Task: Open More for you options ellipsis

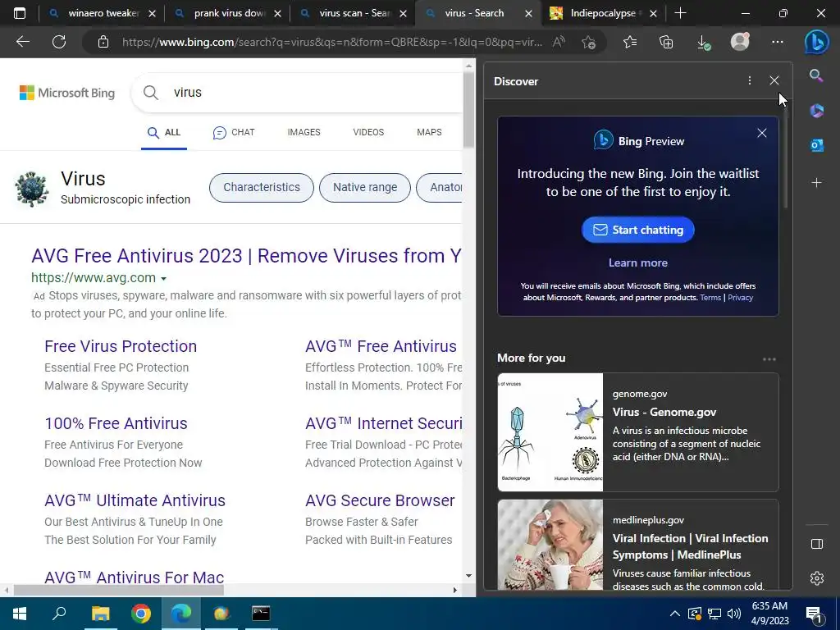Action: [x=769, y=359]
